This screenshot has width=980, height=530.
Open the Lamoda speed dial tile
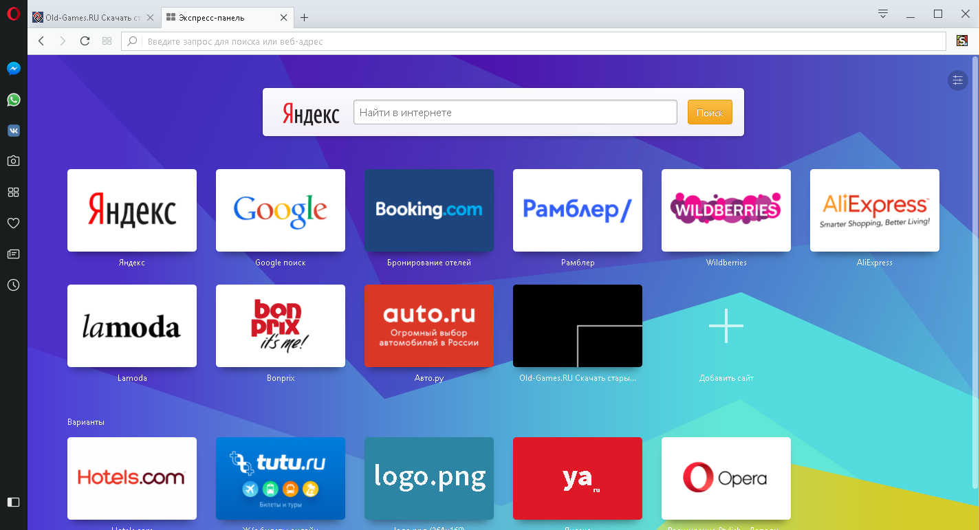tap(132, 326)
